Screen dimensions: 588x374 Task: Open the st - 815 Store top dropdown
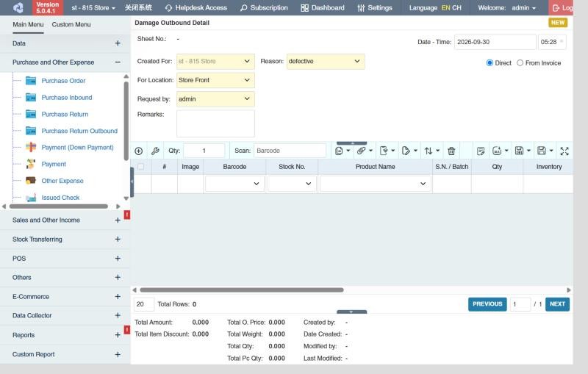click(x=93, y=8)
